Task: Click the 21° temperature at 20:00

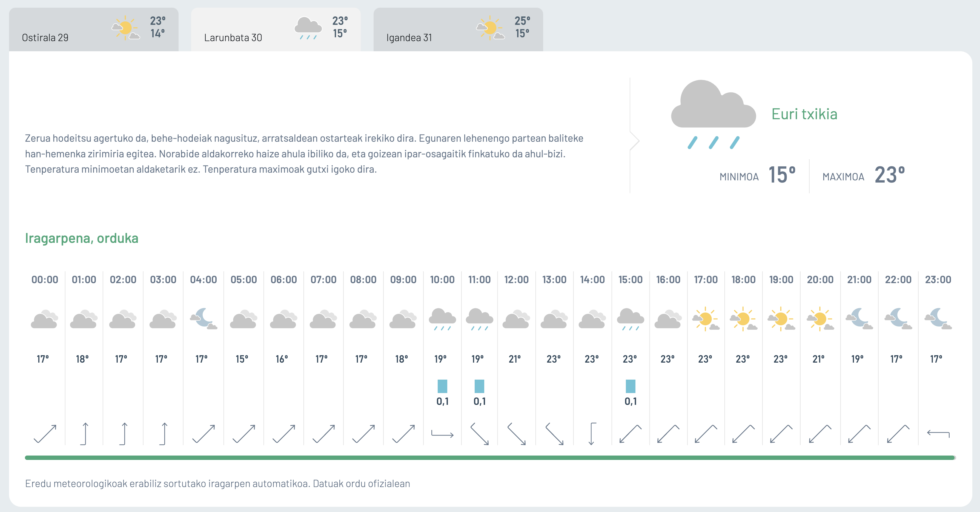Action: point(819,359)
